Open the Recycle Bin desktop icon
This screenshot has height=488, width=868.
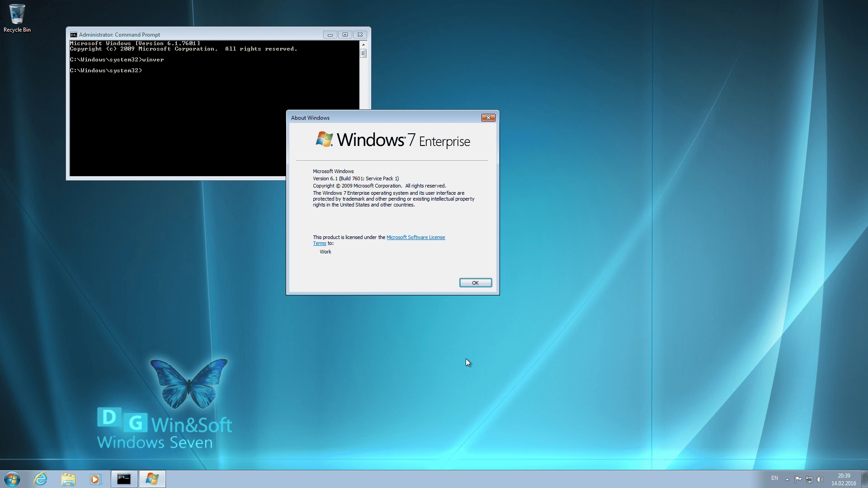pos(17,18)
